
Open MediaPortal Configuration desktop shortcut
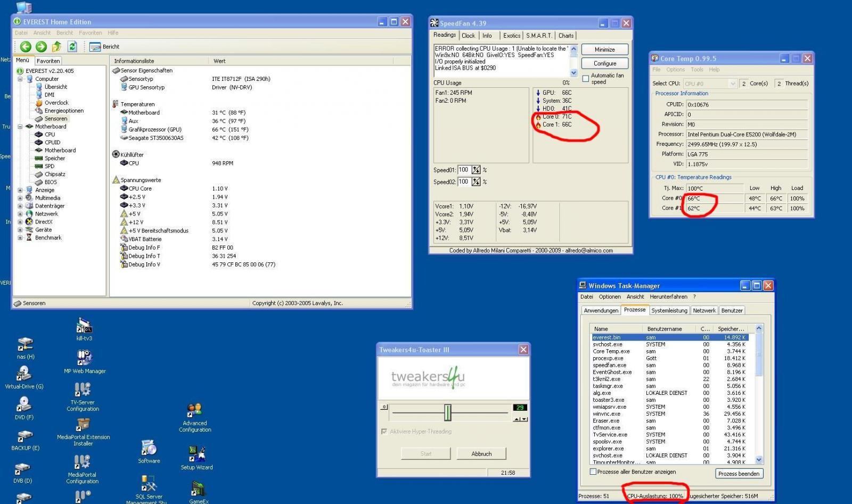82,469
